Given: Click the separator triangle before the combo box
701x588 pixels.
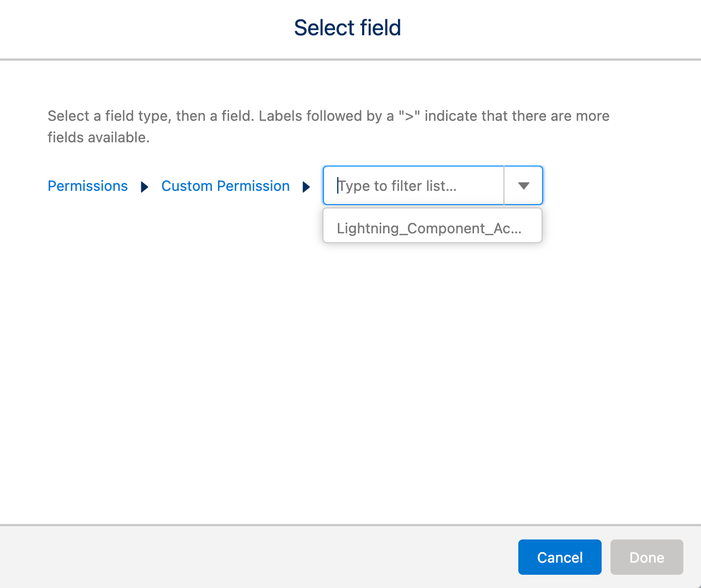Looking at the screenshot, I should [306, 187].
